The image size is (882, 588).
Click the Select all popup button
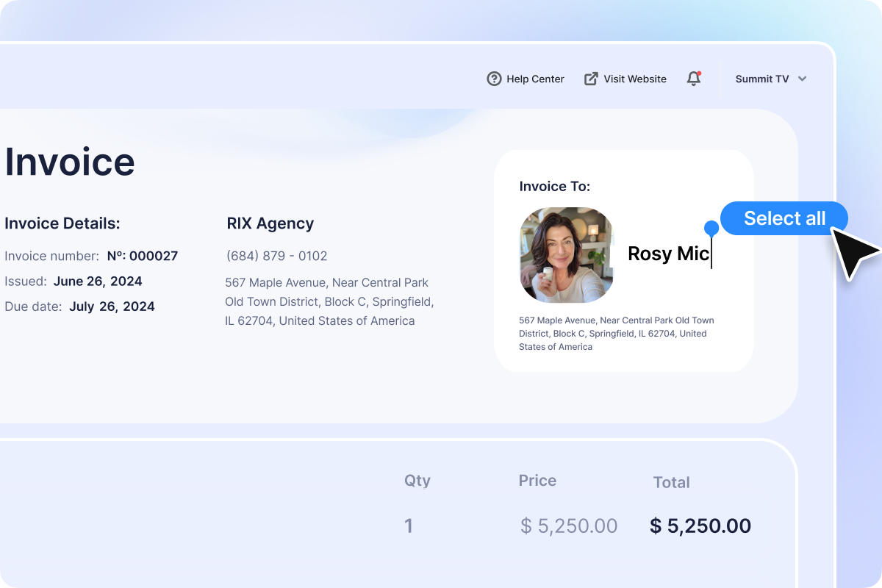point(784,218)
